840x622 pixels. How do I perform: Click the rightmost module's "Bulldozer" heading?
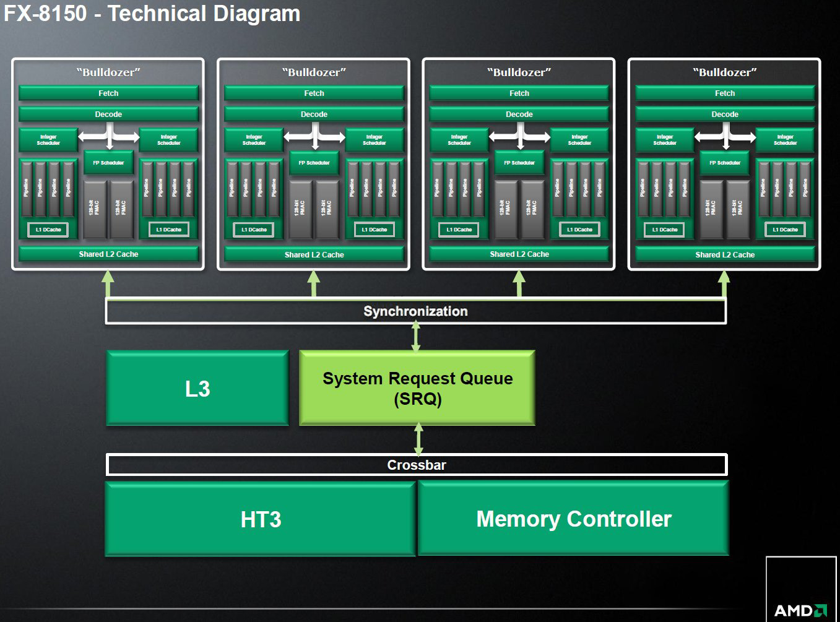[x=725, y=72]
